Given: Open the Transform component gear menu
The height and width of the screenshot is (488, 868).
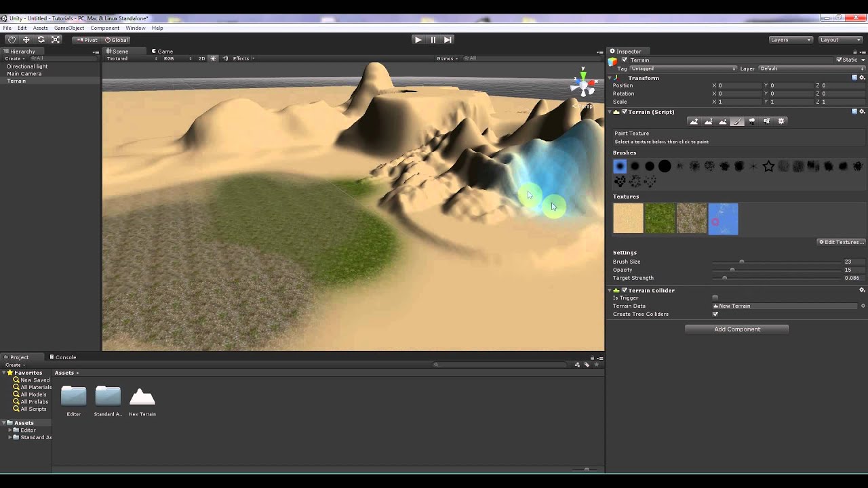Looking at the screenshot, I should pos(862,78).
